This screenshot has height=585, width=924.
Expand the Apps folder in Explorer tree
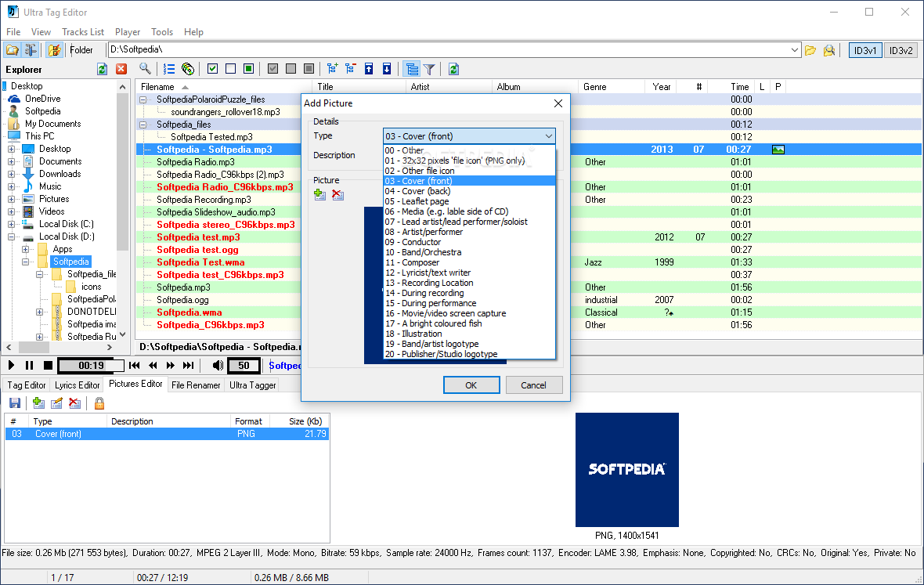pyautogui.click(x=25, y=249)
